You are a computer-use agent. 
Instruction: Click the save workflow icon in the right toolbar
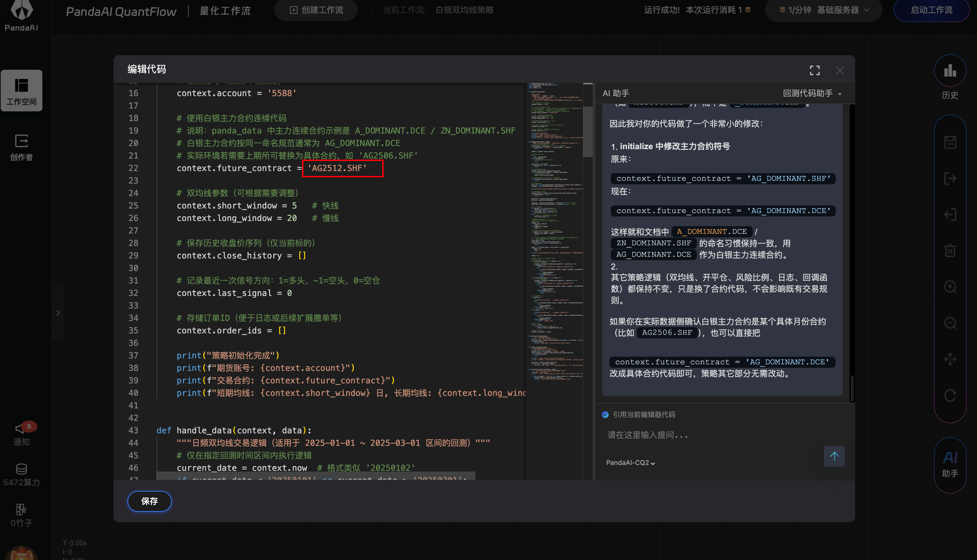point(950,142)
